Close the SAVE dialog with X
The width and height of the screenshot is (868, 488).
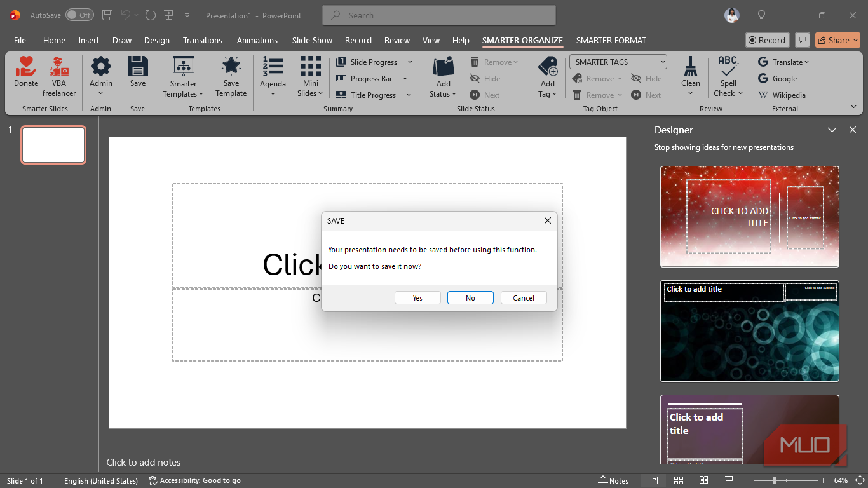coord(548,220)
